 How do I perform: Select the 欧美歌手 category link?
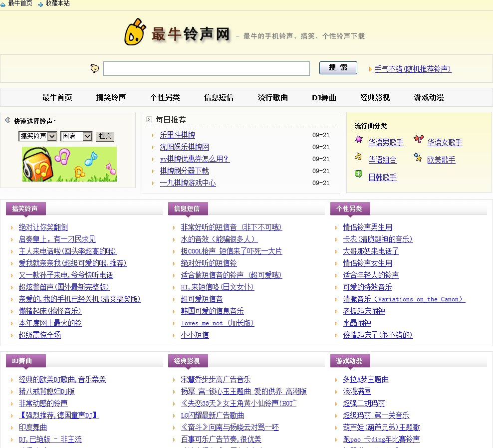point(441,160)
